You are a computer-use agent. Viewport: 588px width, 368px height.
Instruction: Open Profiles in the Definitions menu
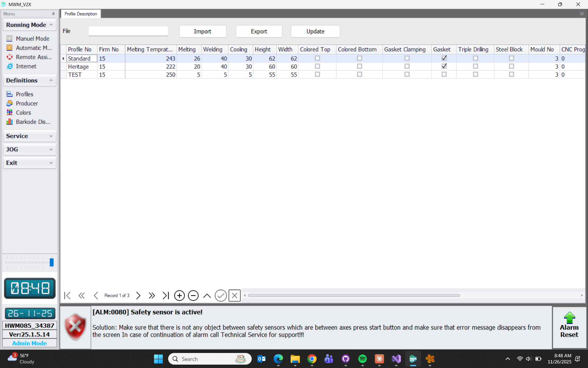[24, 94]
